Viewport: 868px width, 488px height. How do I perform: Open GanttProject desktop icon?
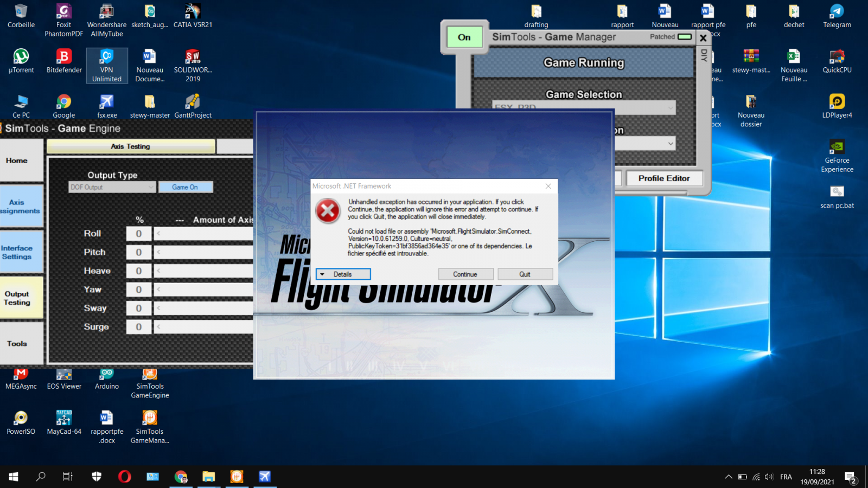pos(193,106)
